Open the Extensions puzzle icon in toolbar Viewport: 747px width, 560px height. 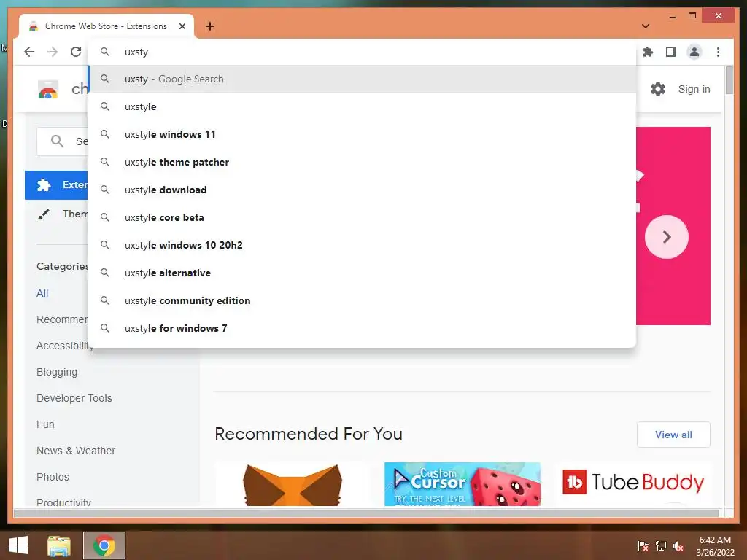click(x=648, y=52)
